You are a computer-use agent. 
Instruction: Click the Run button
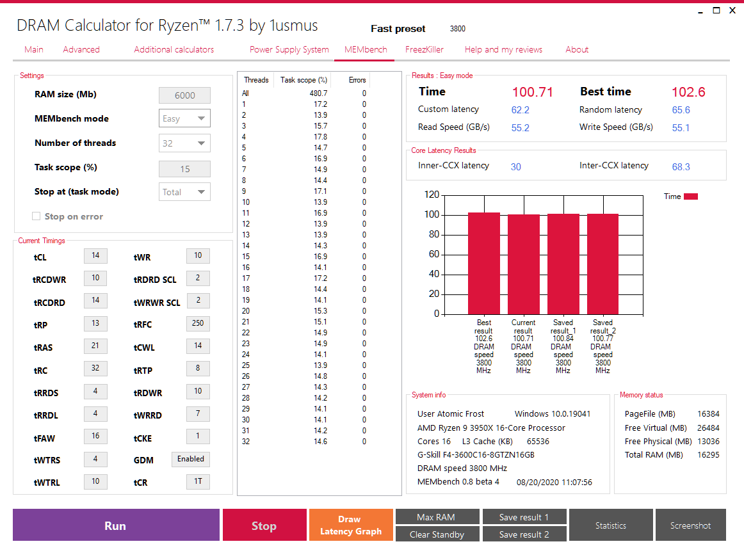coord(115,525)
